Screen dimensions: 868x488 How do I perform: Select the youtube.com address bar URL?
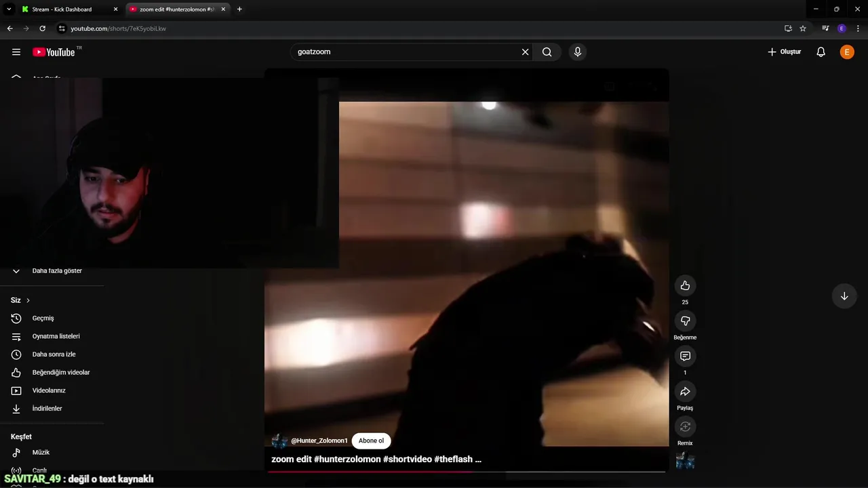(x=119, y=28)
